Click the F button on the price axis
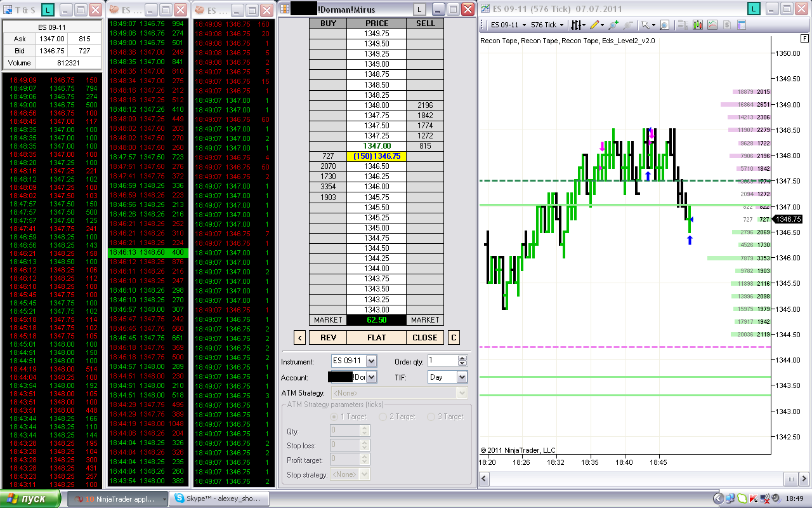This screenshot has height=508, width=812. coord(804,39)
